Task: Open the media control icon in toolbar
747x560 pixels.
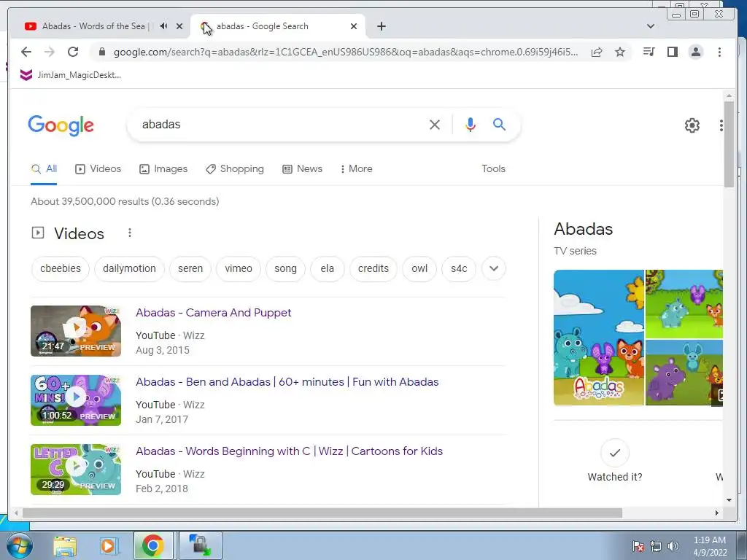Action: pos(649,52)
